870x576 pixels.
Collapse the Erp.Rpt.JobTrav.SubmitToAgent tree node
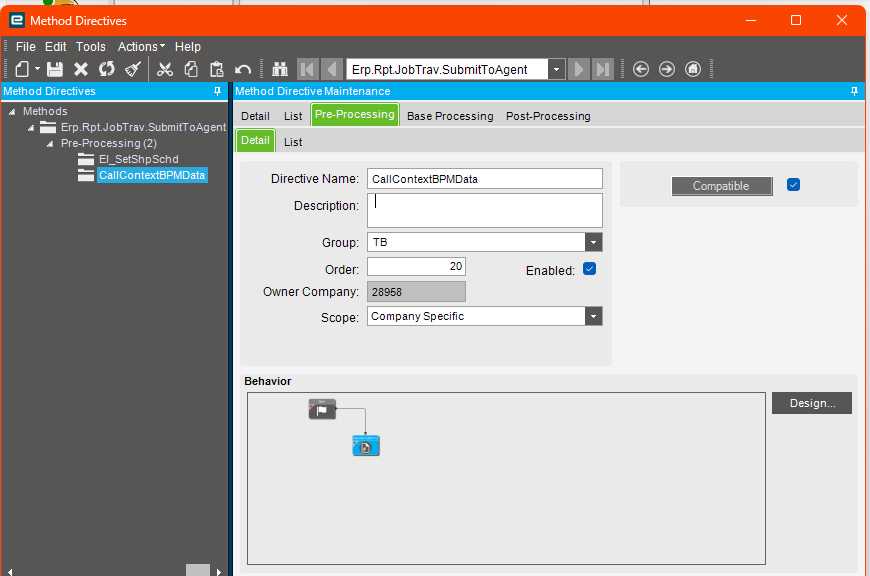(x=31, y=128)
